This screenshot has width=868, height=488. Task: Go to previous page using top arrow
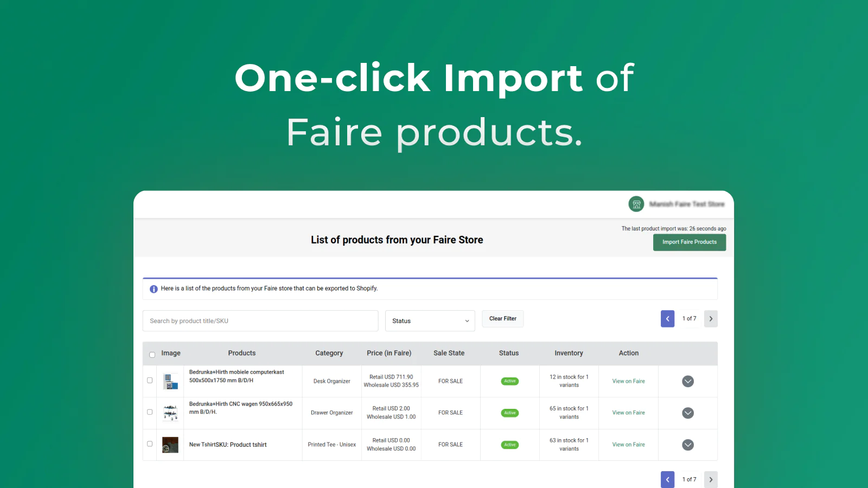667,319
